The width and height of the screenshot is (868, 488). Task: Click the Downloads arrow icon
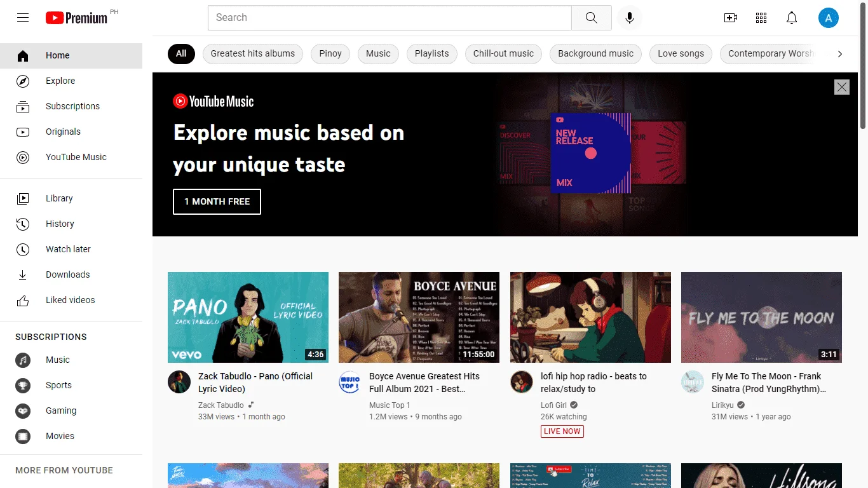pyautogui.click(x=23, y=274)
